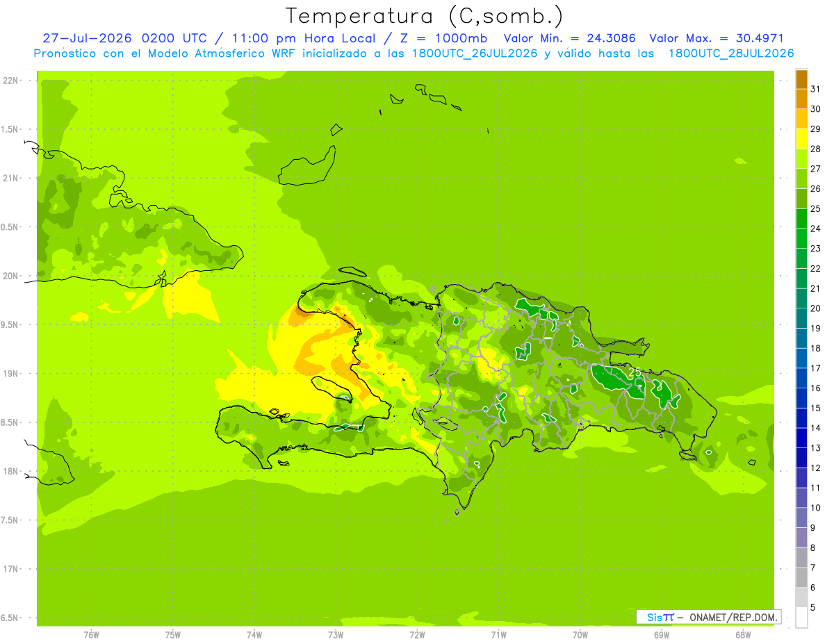834x644 pixels.
Task: Click the 74W longitude axis label
Action: 254,635
